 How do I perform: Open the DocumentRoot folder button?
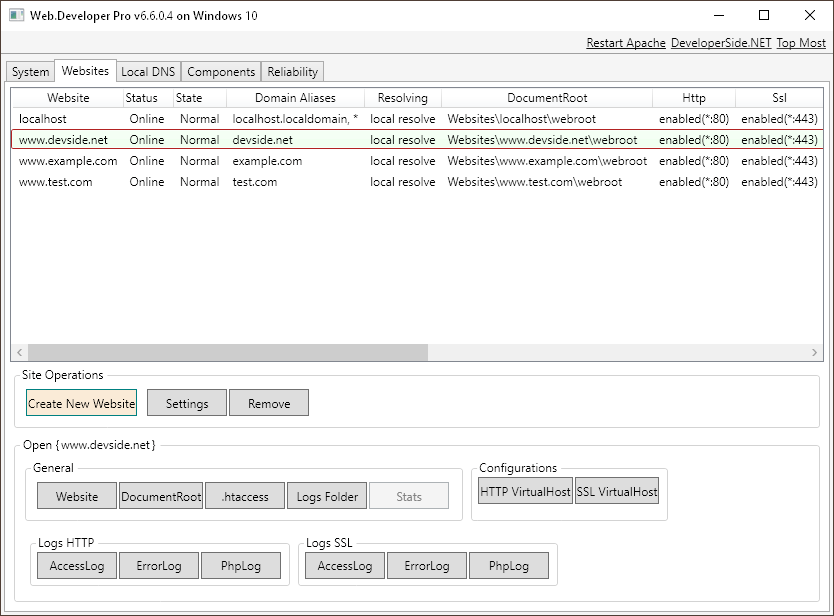[x=161, y=496]
